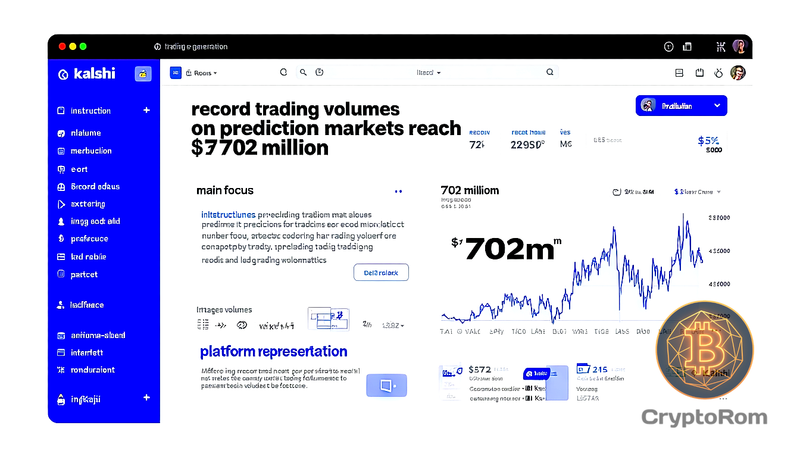
Task: Click the layout panel icon top right
Action: (x=679, y=73)
